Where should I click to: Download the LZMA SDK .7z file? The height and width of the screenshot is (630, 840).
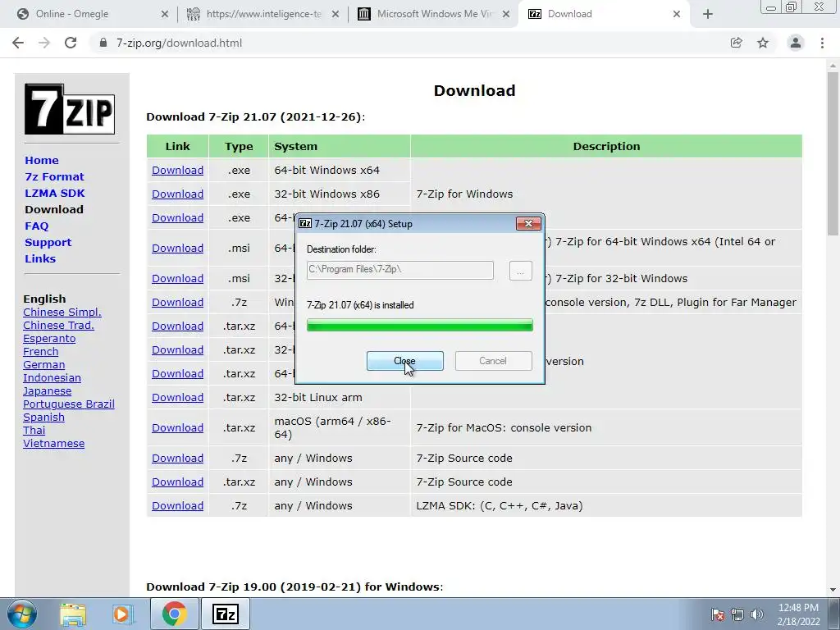(177, 505)
